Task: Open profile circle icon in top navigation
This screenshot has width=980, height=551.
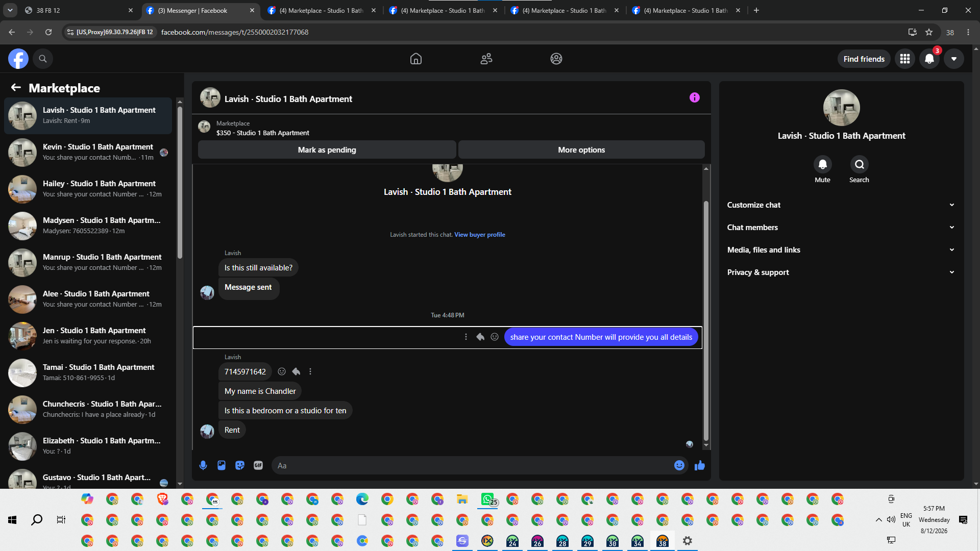Action: coord(556,59)
